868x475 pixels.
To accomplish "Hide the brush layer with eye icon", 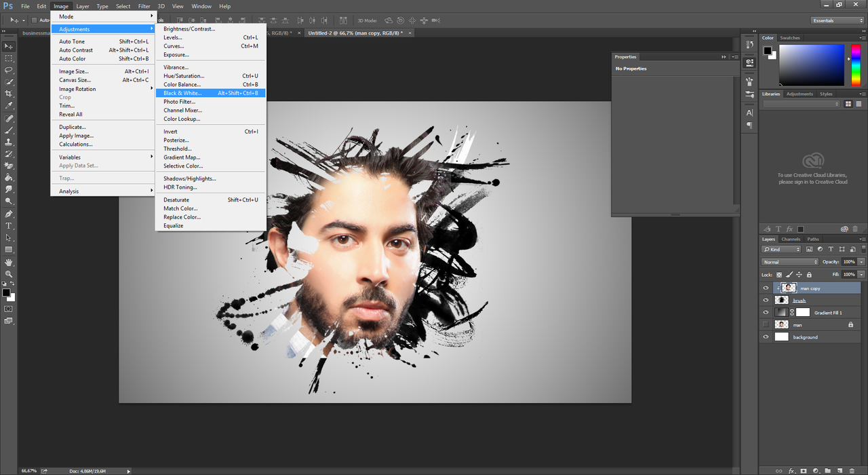I will pos(766,300).
